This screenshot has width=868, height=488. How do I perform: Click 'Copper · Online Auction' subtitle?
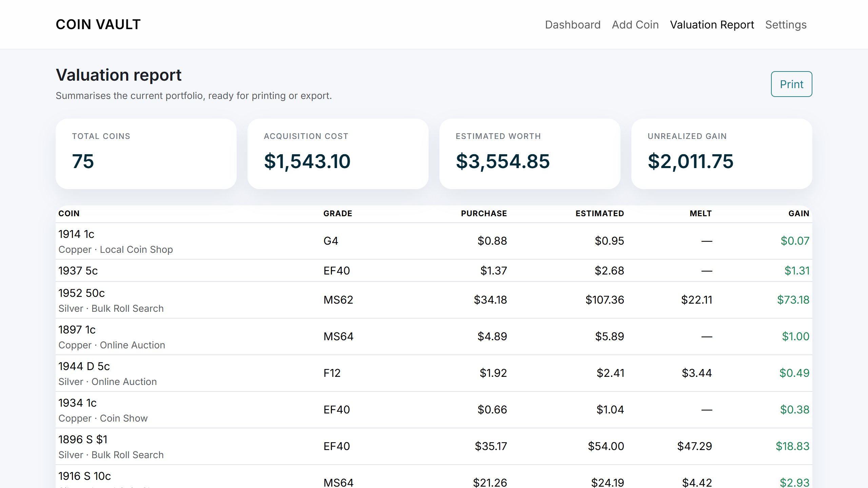click(x=112, y=345)
